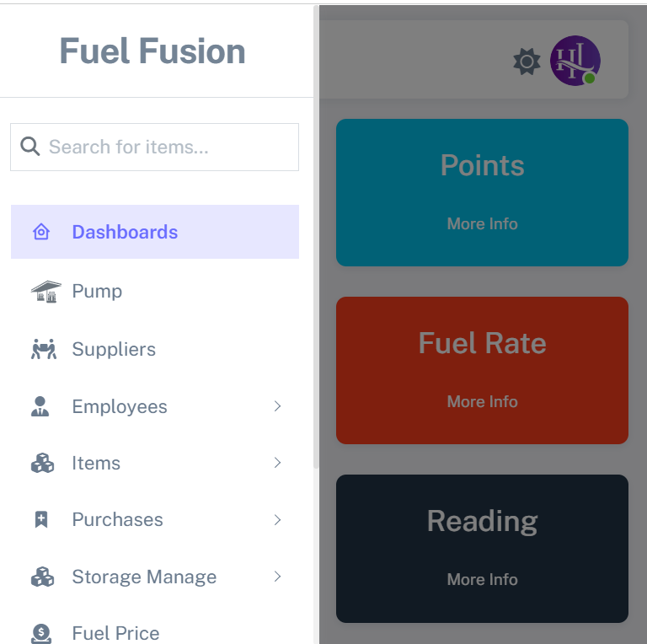
Task: Click the Pump gas station icon
Action: (45, 292)
